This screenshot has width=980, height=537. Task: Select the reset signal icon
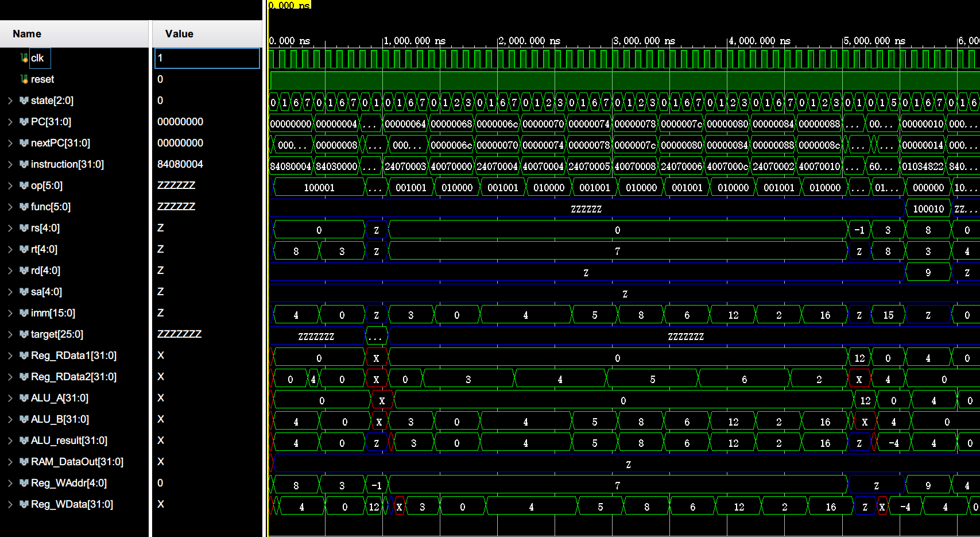click(24, 79)
